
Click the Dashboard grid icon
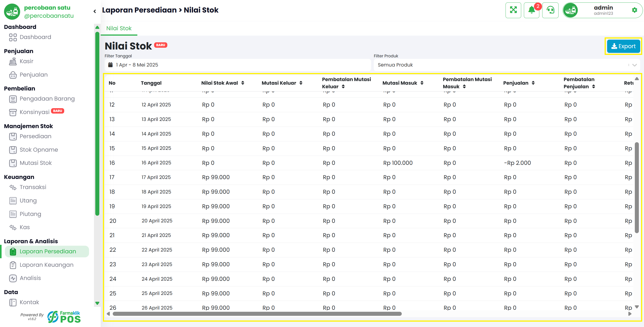pyautogui.click(x=13, y=37)
